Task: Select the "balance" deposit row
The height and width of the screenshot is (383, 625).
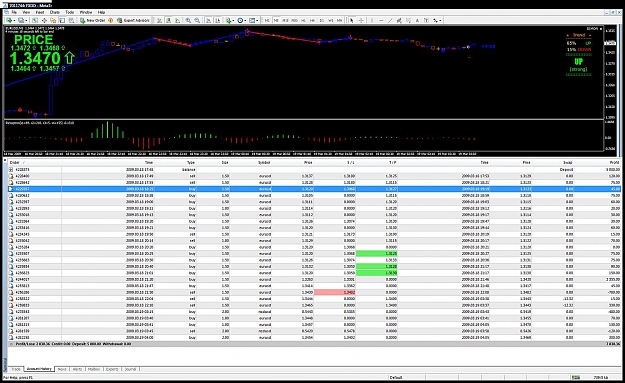Action: click(314, 169)
